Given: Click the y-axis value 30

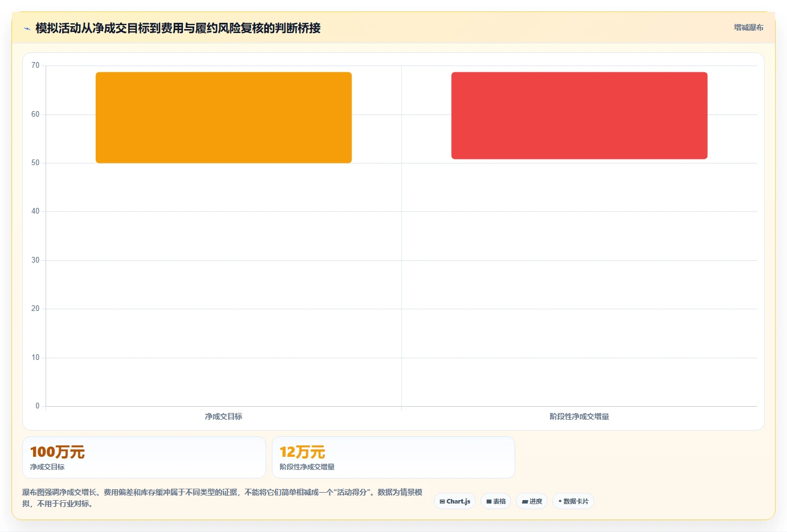Looking at the screenshot, I should pos(35,260).
